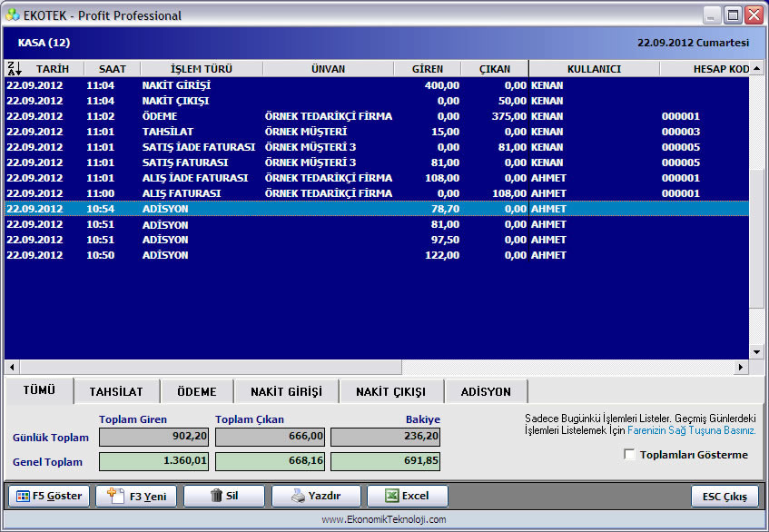Click the grid icon on F5 Göster
The image size is (769, 532).
point(23,497)
